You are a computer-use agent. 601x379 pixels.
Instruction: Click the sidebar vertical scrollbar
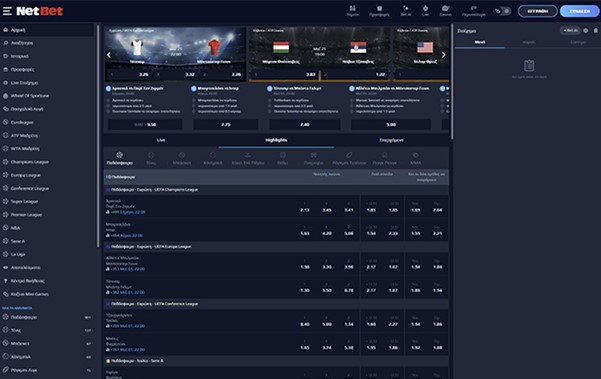98,136
